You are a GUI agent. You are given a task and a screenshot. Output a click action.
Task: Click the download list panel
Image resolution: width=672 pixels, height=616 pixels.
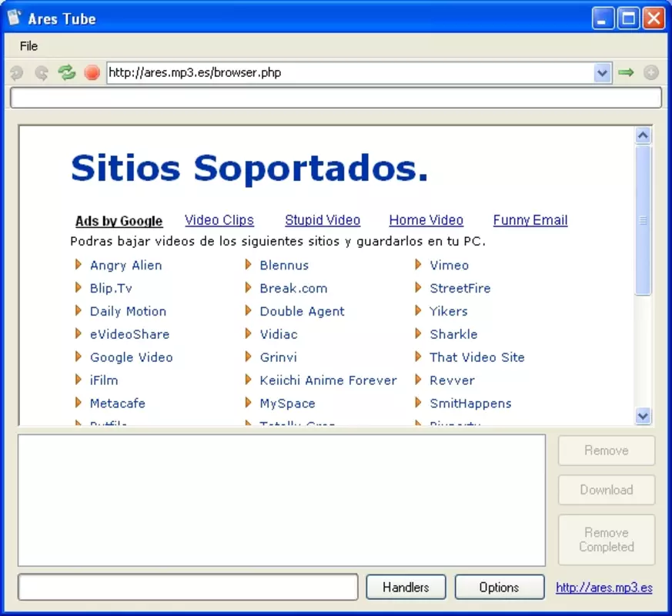[282, 500]
